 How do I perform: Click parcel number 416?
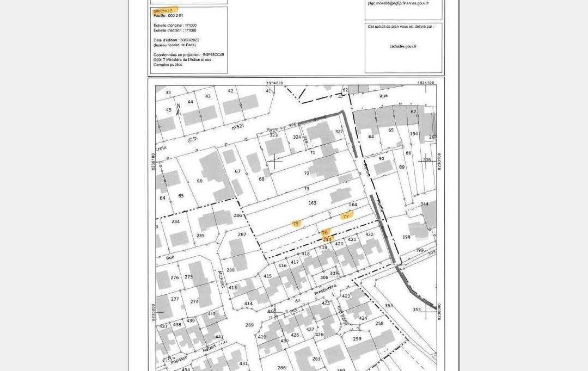[x=283, y=265]
